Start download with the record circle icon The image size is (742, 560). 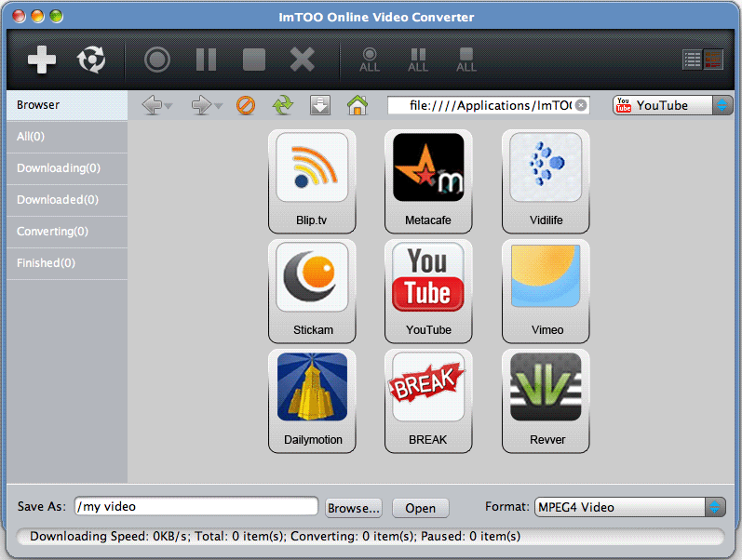point(157,60)
